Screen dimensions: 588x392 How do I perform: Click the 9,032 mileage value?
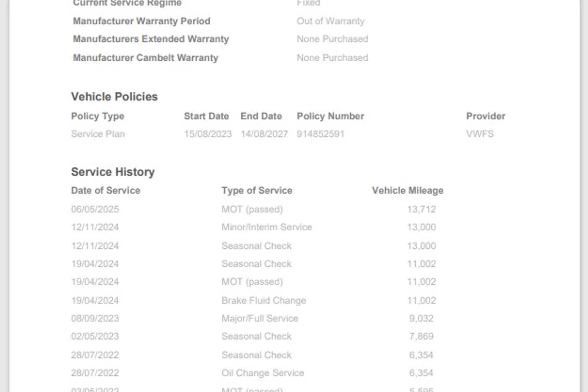tap(421, 318)
